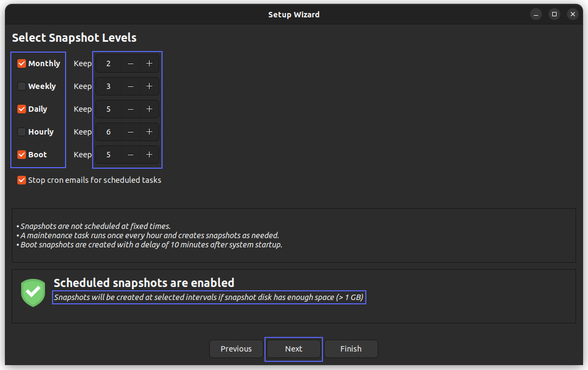The image size is (588, 370).
Task: Disable Monthly snapshot level
Action: [x=21, y=63]
